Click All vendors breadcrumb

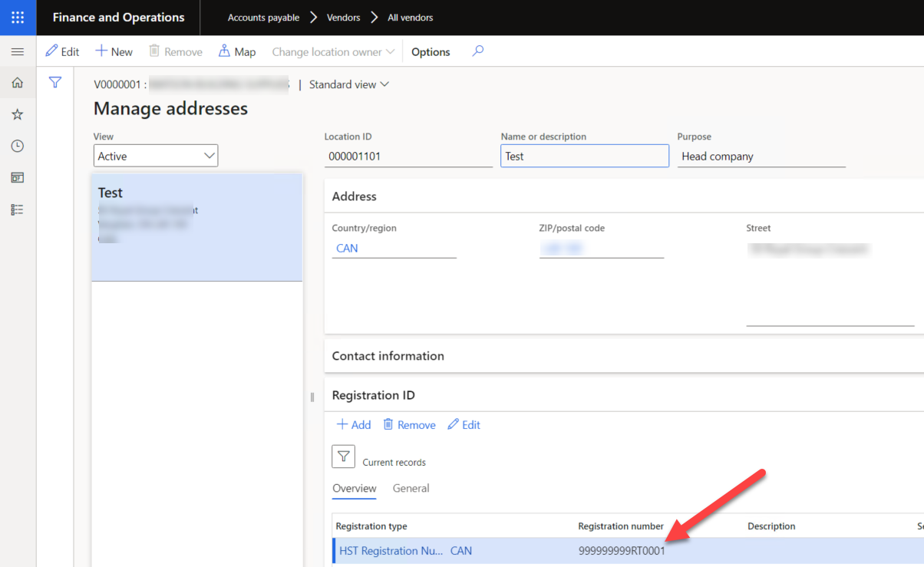[x=410, y=18]
